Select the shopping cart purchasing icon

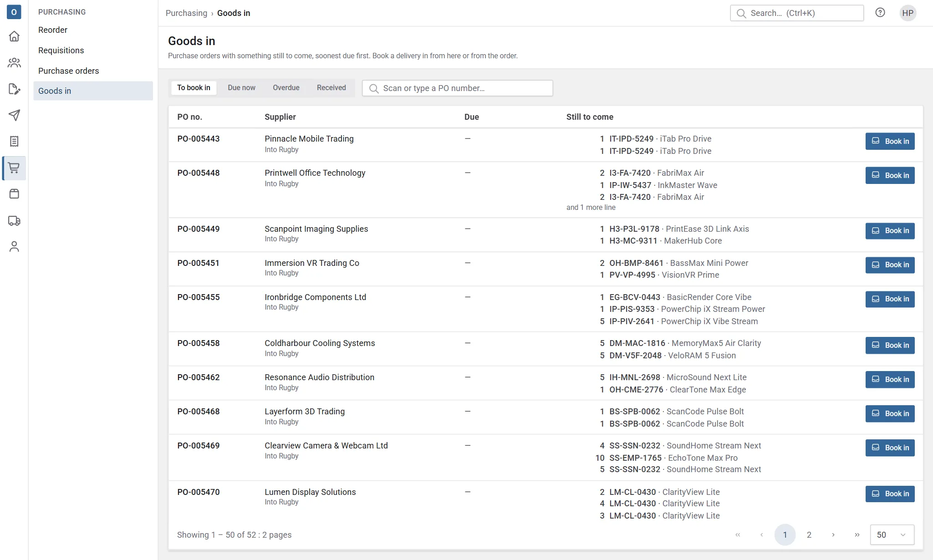(x=14, y=168)
